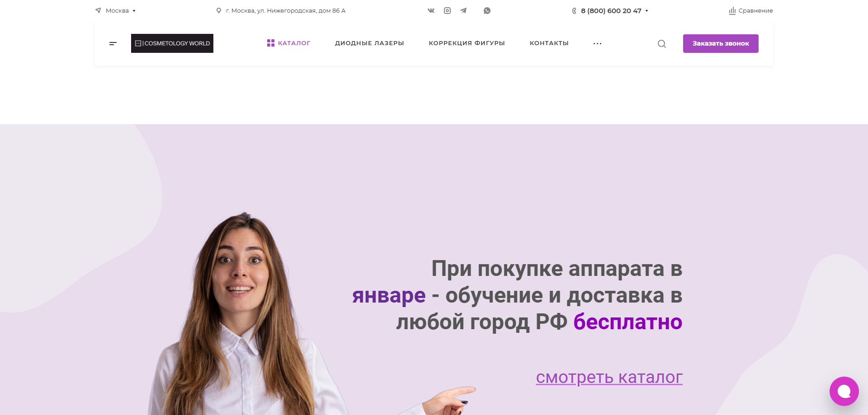This screenshot has height=415, width=868.
Task: Follow the смотреть каталог link
Action: click(609, 377)
